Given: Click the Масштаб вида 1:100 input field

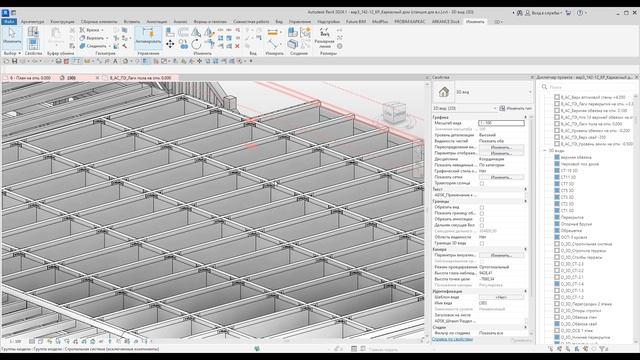Looking at the screenshot, I should click(501, 123).
